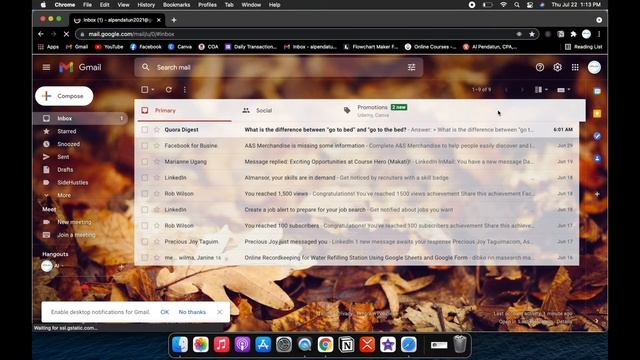The height and width of the screenshot is (360, 640).
Task: Open a new Chrome tab with the plus button
Action: coord(174,20)
